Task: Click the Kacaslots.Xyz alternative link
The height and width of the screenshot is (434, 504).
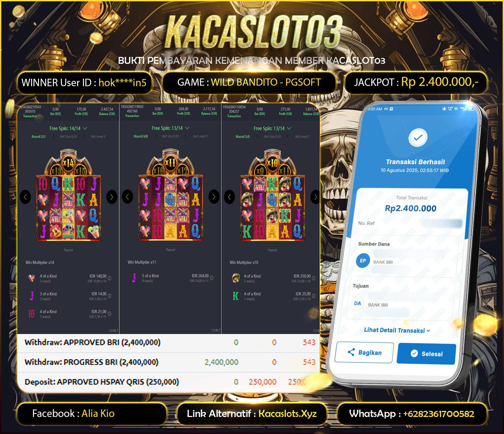Action: tap(288, 414)
